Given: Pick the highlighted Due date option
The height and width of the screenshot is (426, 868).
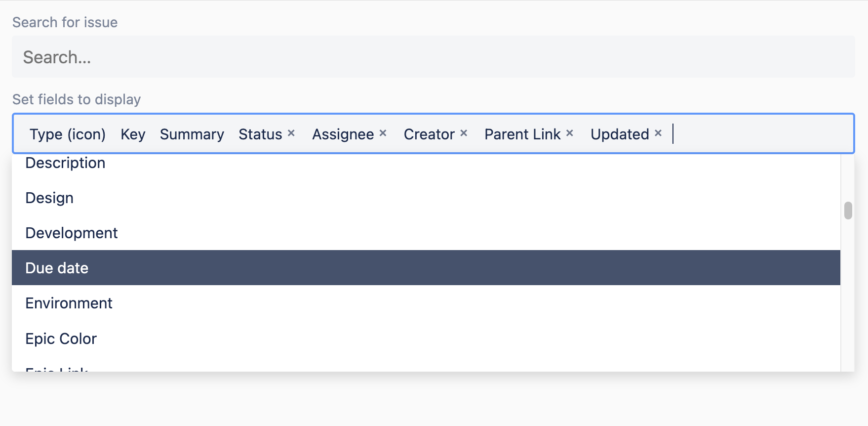Looking at the screenshot, I should point(426,268).
